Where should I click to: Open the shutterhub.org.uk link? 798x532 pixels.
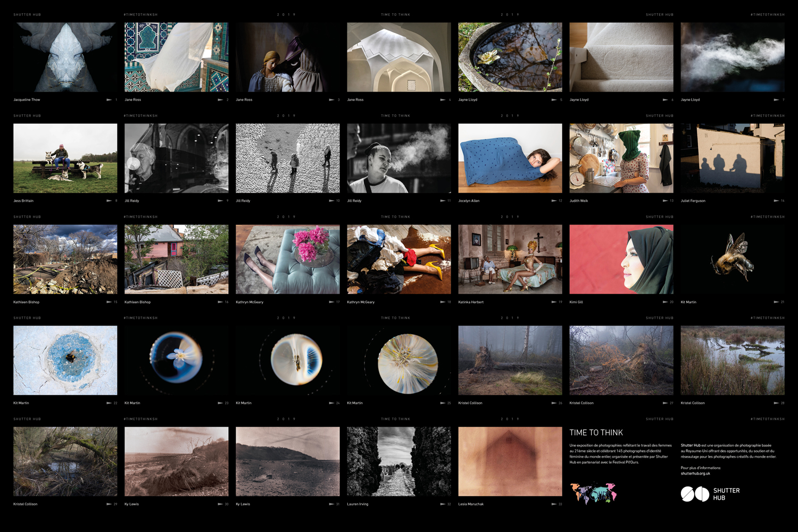[695, 473]
